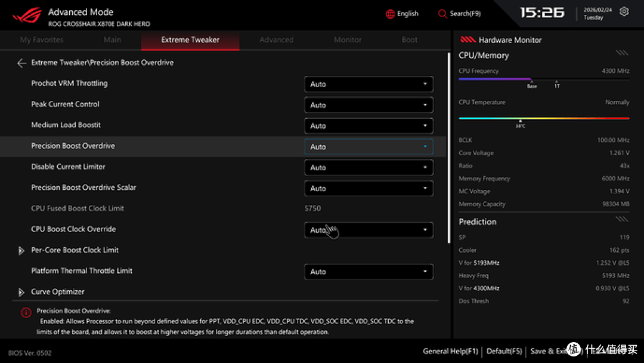Open Prochot VRM Throttling dropdown
644x363 pixels.
(x=369, y=84)
